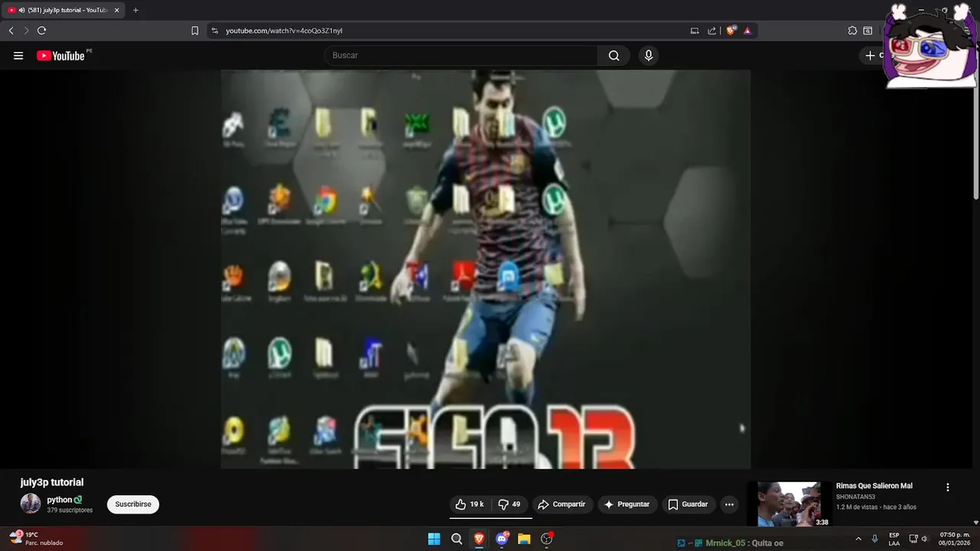The image size is (980, 551).
Task: Subscribe with the Suscribirse button
Action: [x=133, y=504]
